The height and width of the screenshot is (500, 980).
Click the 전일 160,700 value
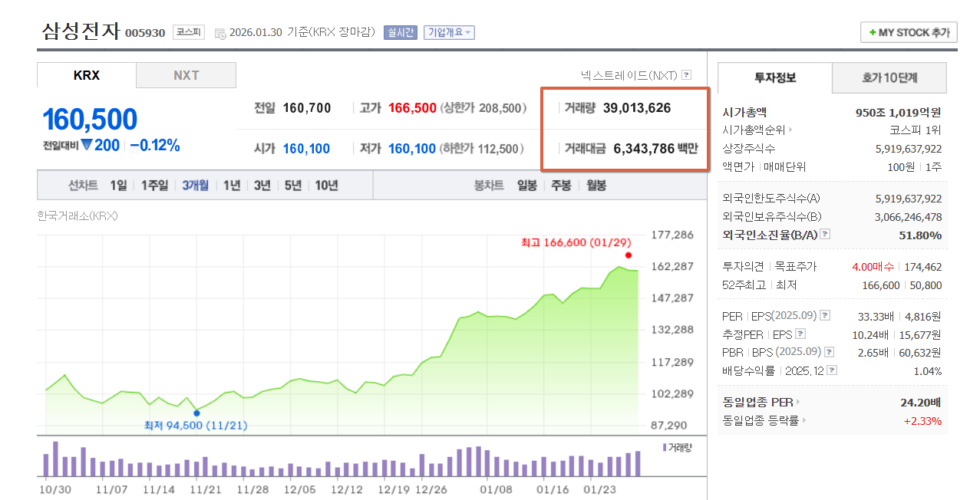coord(307,108)
